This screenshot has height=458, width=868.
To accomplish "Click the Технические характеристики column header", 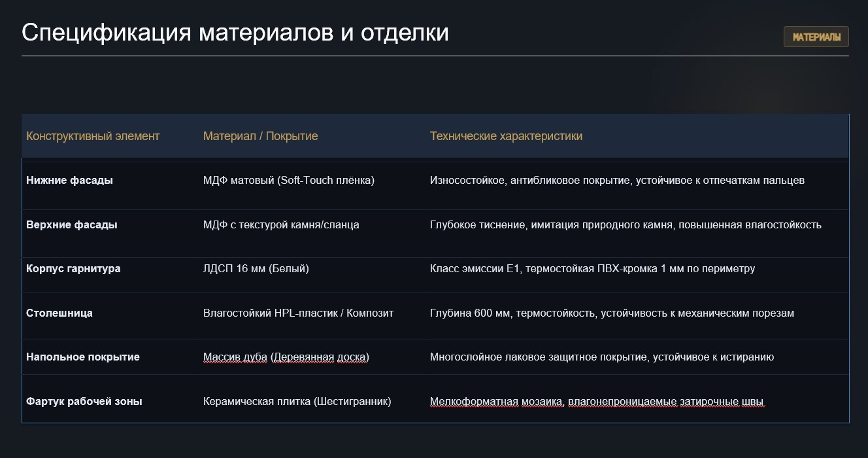I will pyautogui.click(x=506, y=136).
